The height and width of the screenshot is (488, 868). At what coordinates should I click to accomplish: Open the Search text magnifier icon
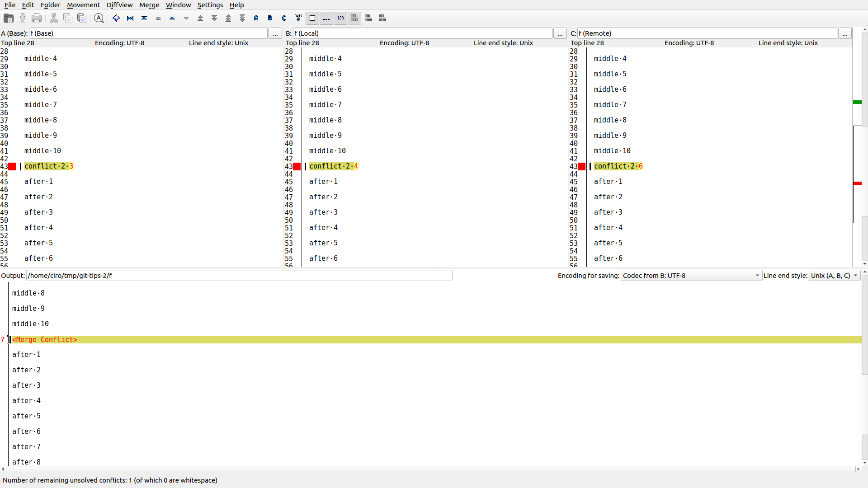(99, 18)
